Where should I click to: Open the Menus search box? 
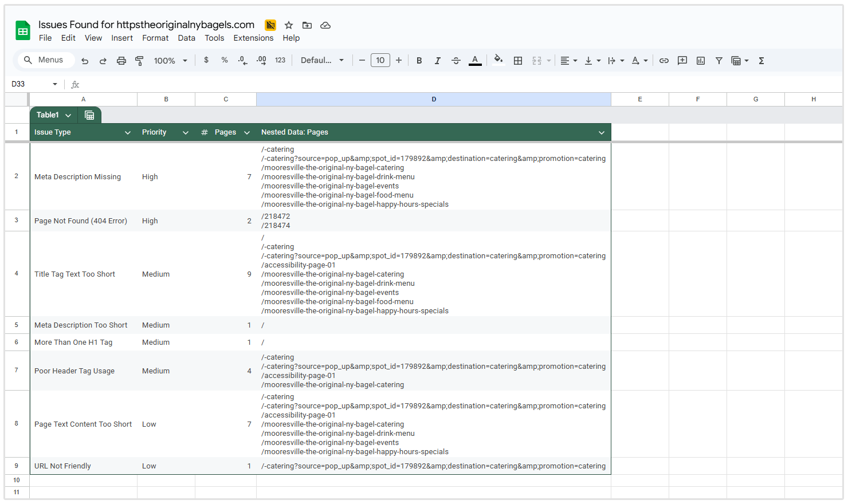coord(45,60)
